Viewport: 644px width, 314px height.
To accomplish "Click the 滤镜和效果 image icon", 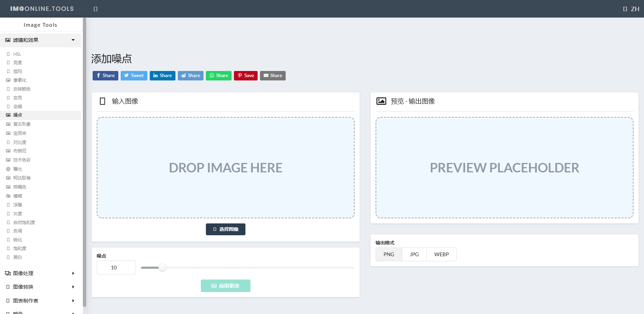I will pos(8,40).
